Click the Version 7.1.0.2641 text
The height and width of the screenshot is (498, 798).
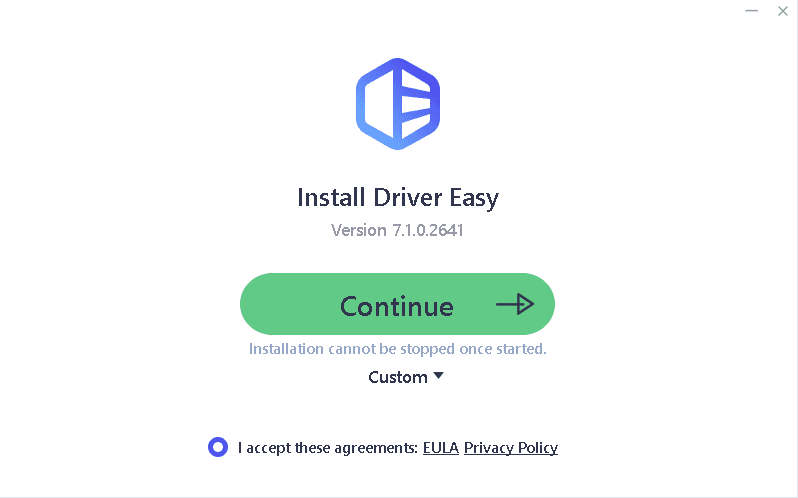coord(398,230)
